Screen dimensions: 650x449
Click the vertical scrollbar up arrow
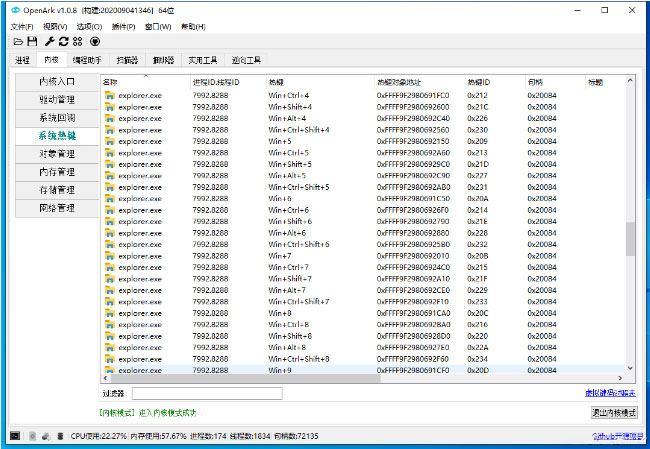pyautogui.click(x=631, y=80)
